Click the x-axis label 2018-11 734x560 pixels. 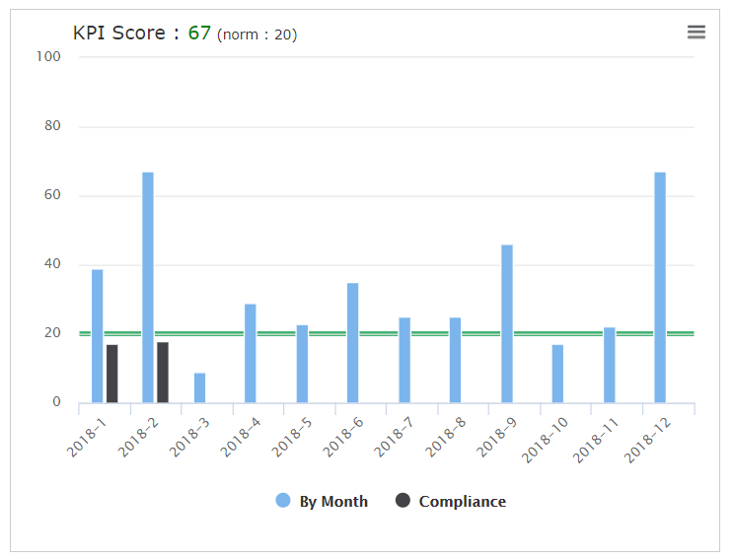click(x=596, y=441)
